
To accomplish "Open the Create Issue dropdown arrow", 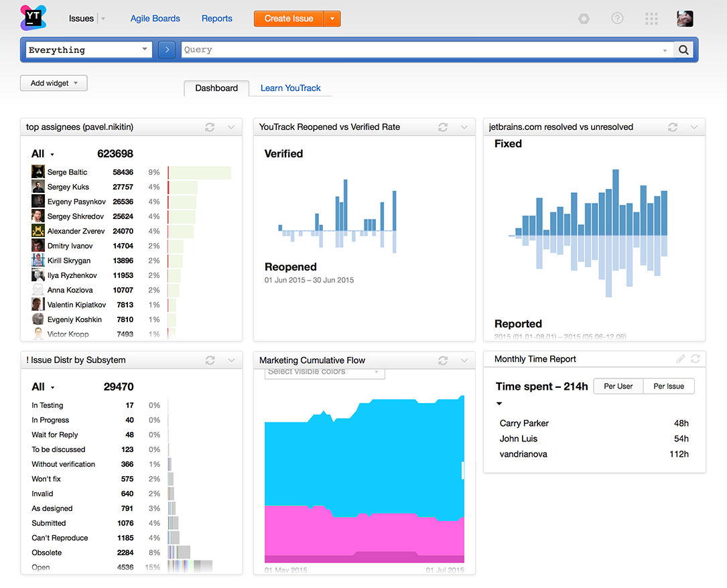I will pyautogui.click(x=332, y=19).
